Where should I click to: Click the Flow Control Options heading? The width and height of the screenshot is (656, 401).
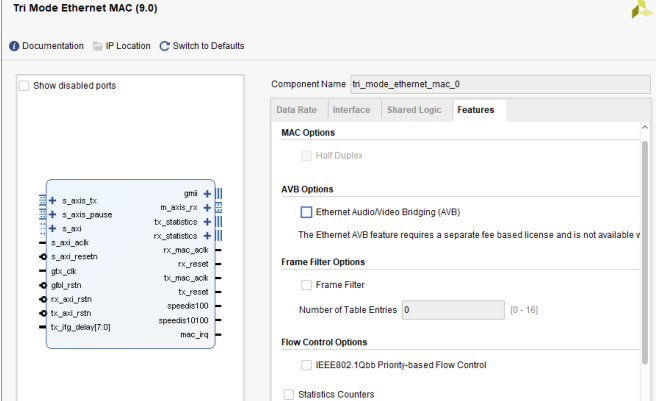pos(324,342)
